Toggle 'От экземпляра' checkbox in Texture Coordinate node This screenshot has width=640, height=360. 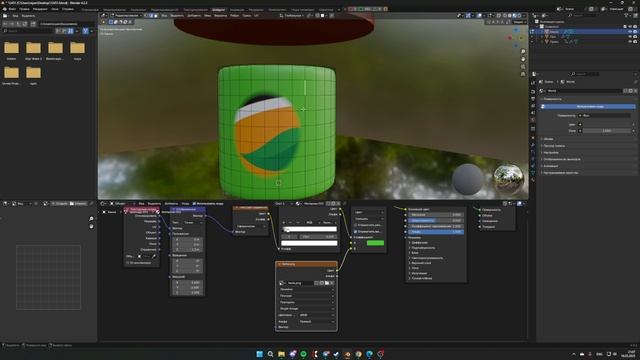pos(128,263)
